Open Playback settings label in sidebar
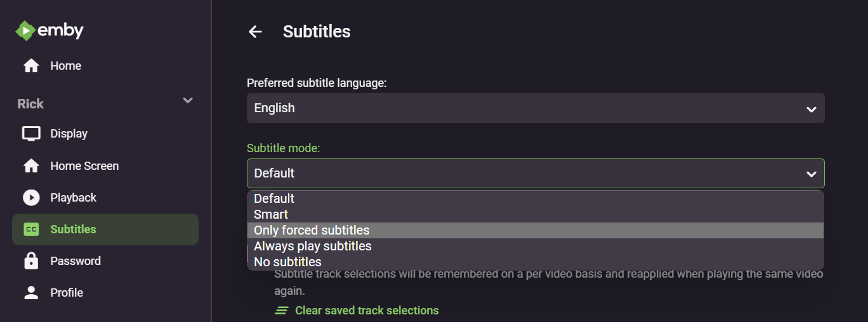 tap(74, 198)
